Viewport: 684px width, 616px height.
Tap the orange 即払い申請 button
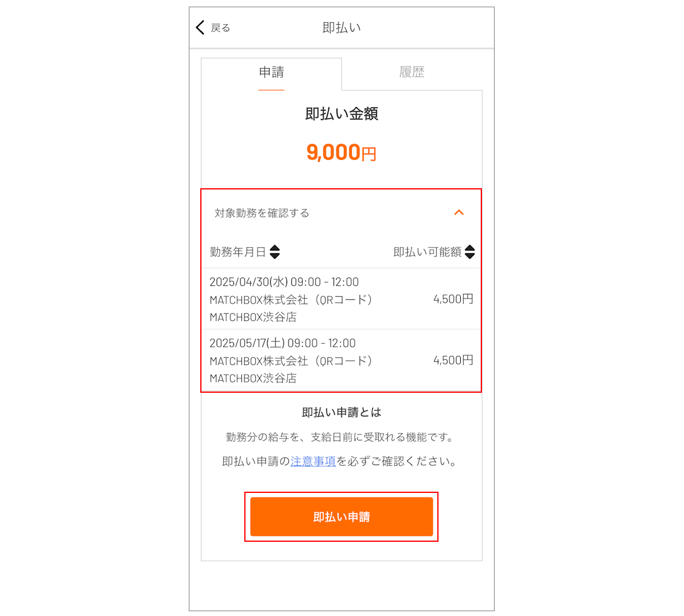[341, 516]
